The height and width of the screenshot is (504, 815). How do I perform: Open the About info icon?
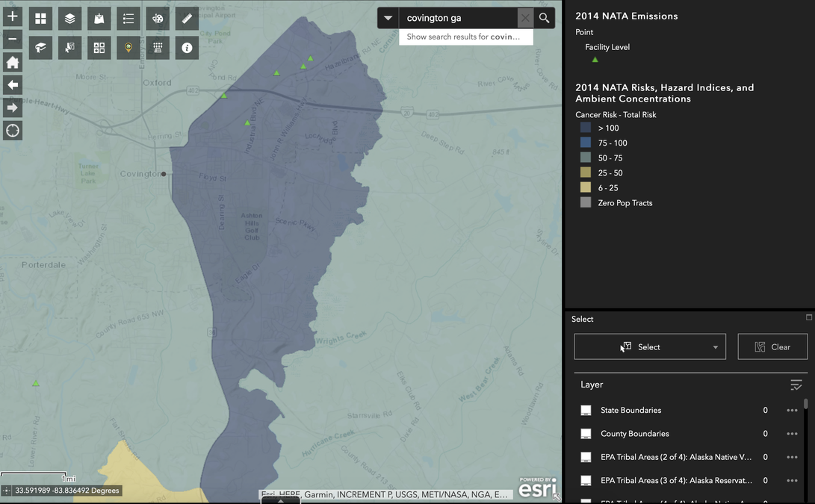(187, 49)
